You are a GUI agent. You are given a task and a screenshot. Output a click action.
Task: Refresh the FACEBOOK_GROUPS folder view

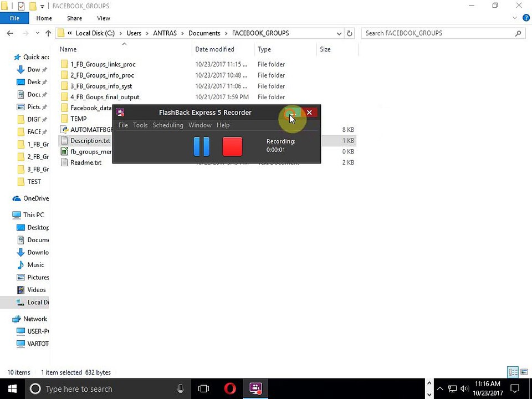pos(350,33)
